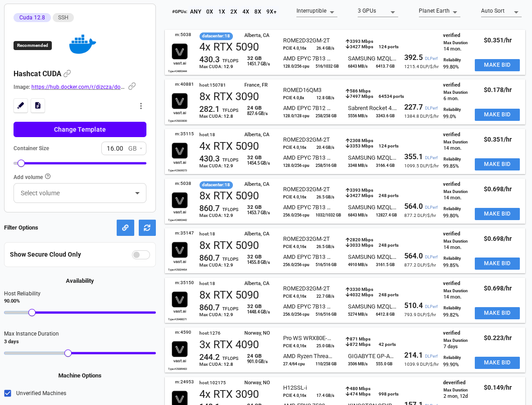
Task: Make bid on Norway 3x RTX 4090
Action: (497, 363)
